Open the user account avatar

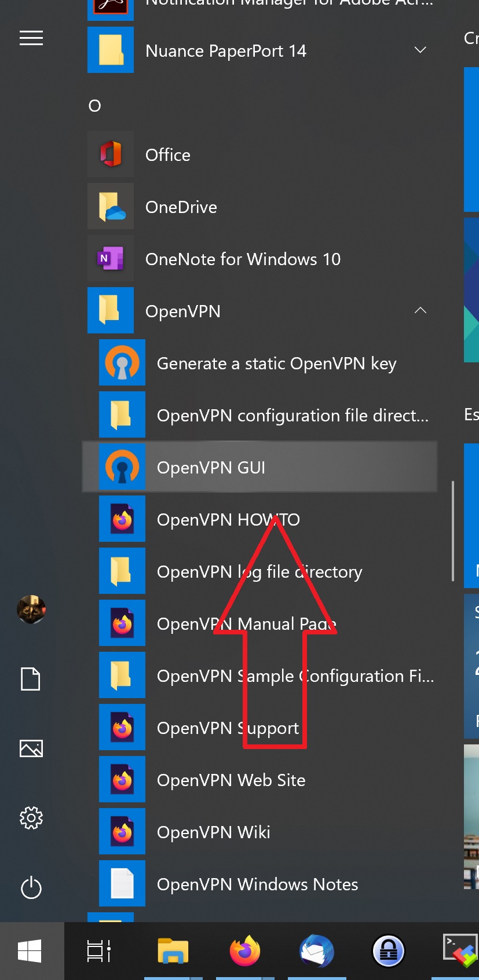coord(31,610)
